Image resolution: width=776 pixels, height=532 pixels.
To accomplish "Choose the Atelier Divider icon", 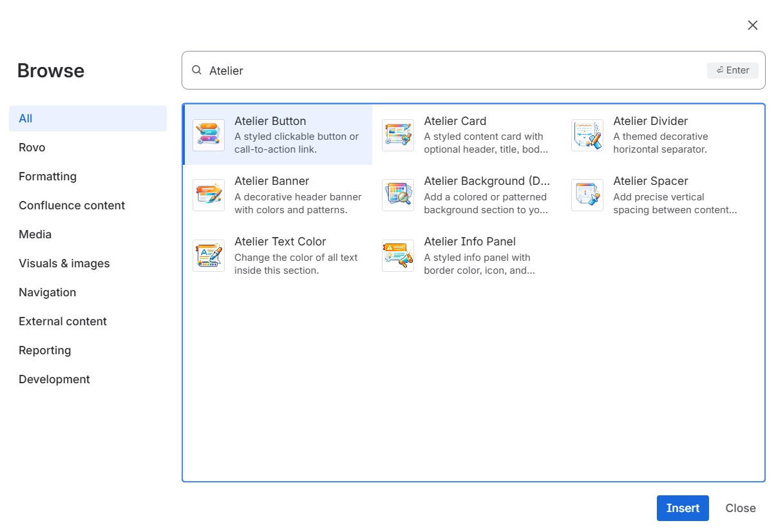I will (587, 135).
